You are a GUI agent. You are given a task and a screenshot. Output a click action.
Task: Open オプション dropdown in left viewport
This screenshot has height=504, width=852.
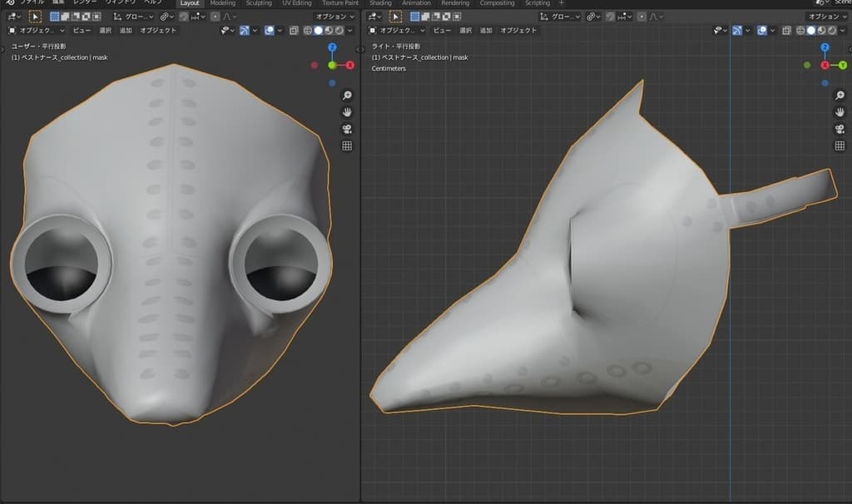335,17
